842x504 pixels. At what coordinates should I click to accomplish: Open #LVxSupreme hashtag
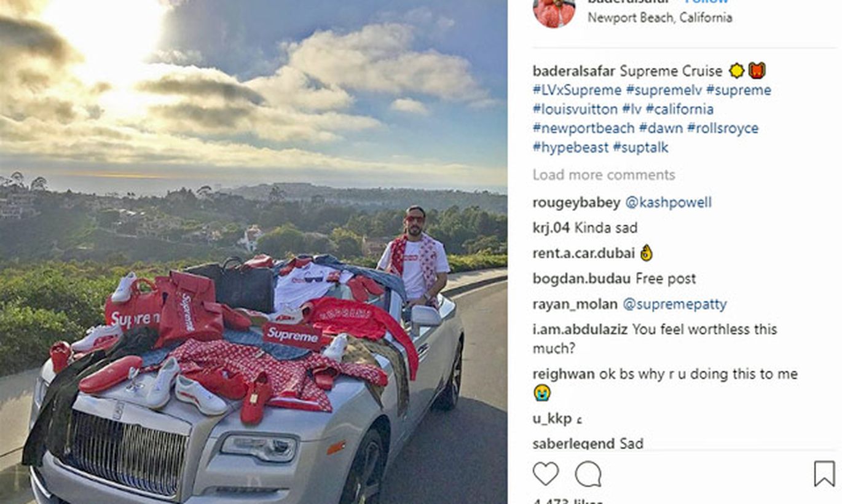coord(577,90)
